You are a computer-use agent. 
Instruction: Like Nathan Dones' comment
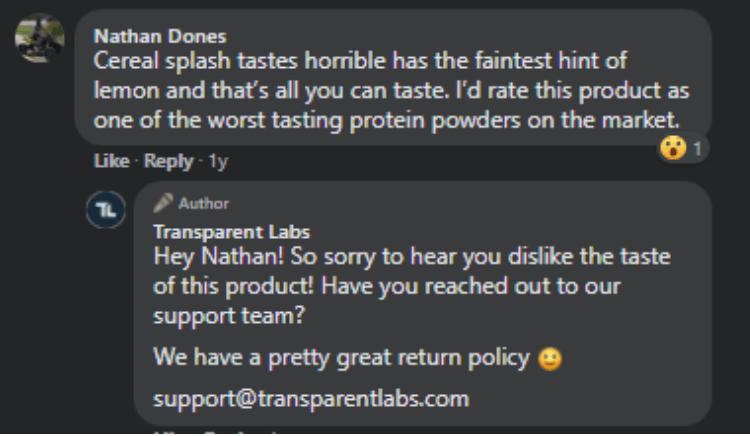coord(111,161)
